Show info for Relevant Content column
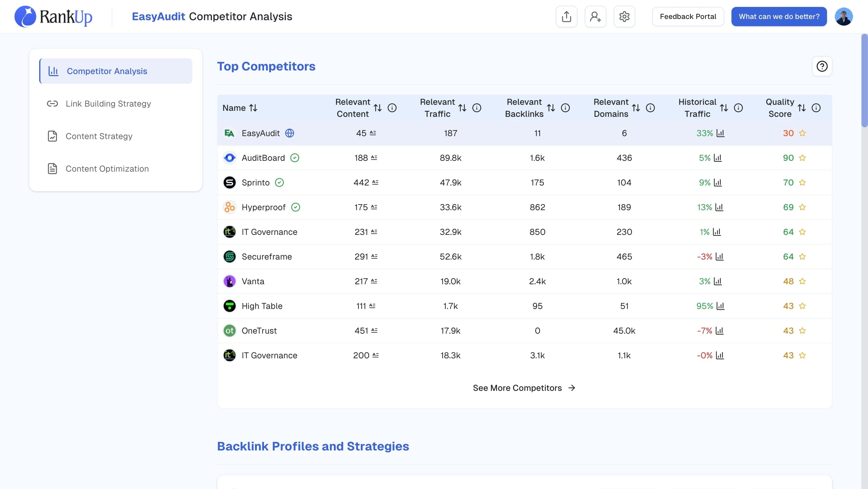The image size is (868, 489). pyautogui.click(x=392, y=108)
